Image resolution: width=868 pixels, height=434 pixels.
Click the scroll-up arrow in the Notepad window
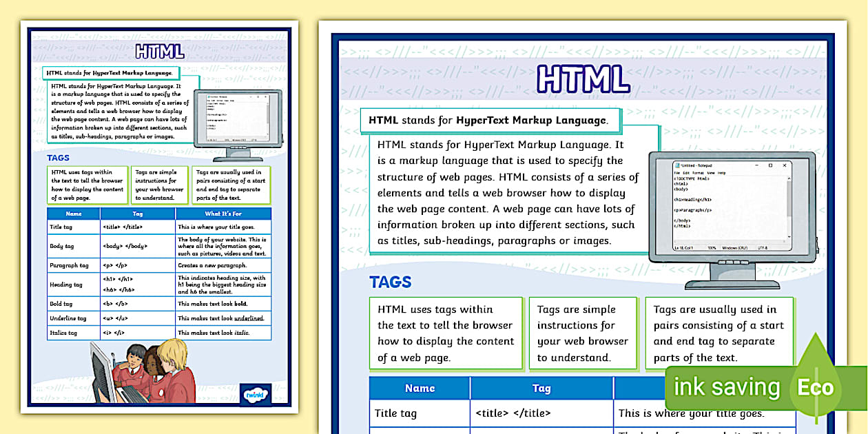coord(789,177)
